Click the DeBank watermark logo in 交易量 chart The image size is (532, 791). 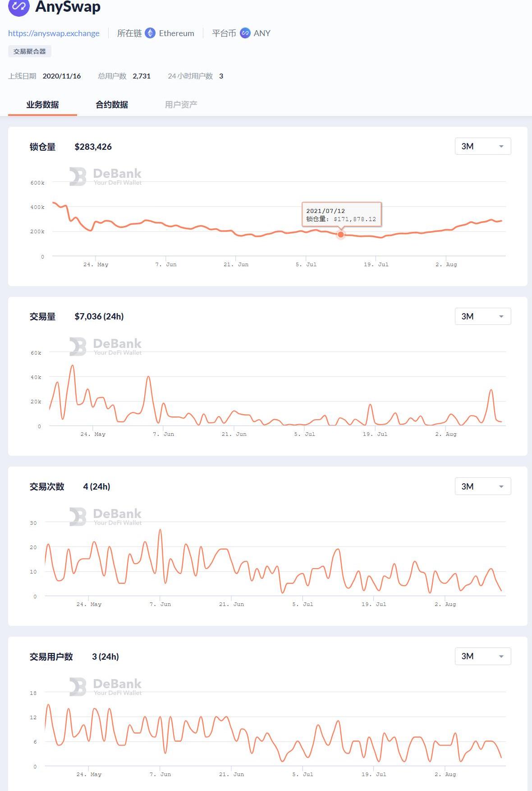(78, 347)
